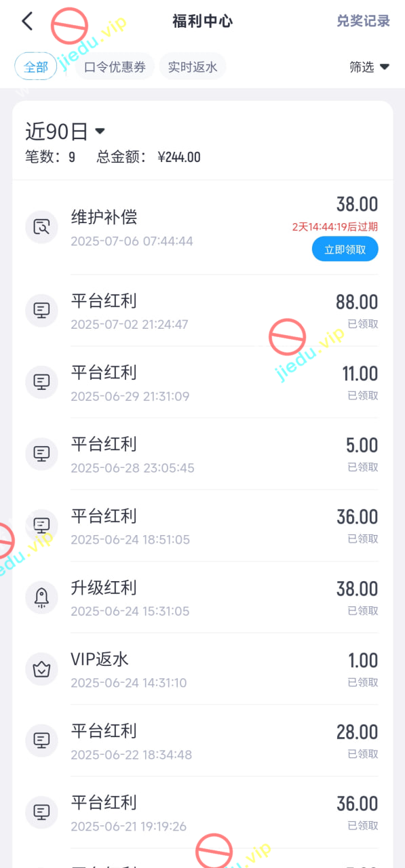This screenshot has width=405, height=868.
Task: Tap the 维护补偿 entry title
Action: coord(104,217)
